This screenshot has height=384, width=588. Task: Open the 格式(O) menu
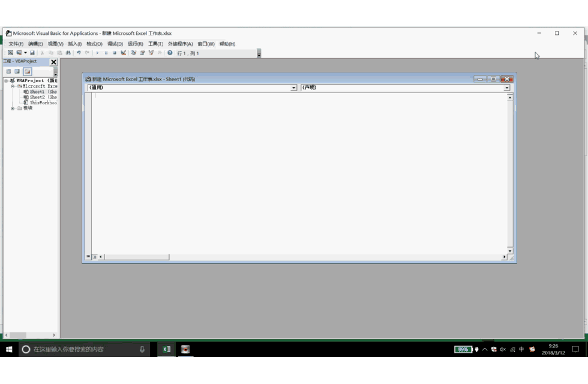click(x=94, y=44)
